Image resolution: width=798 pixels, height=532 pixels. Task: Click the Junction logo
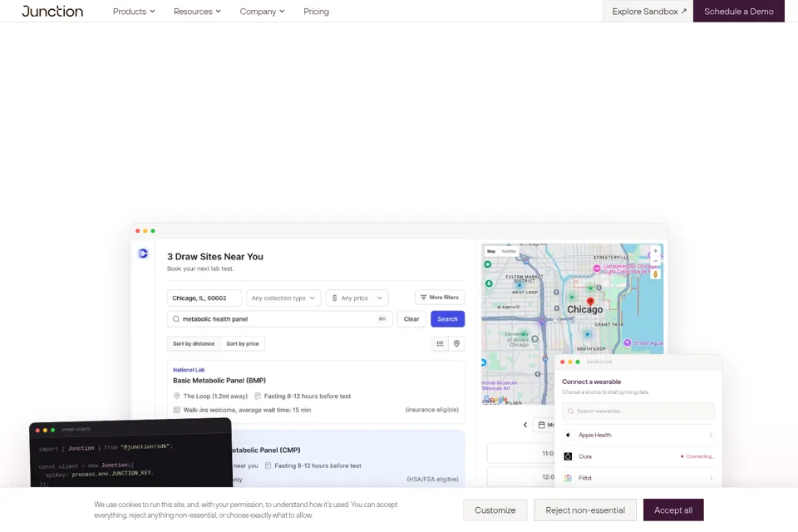(x=52, y=11)
